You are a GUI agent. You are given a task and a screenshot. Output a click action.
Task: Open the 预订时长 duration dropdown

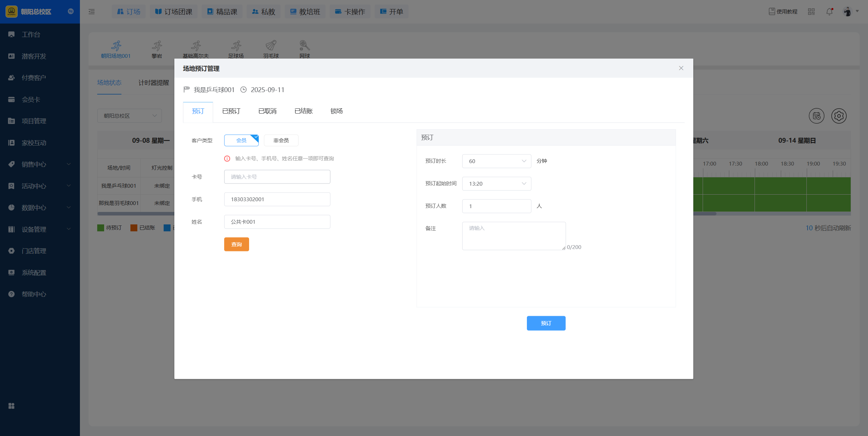496,161
